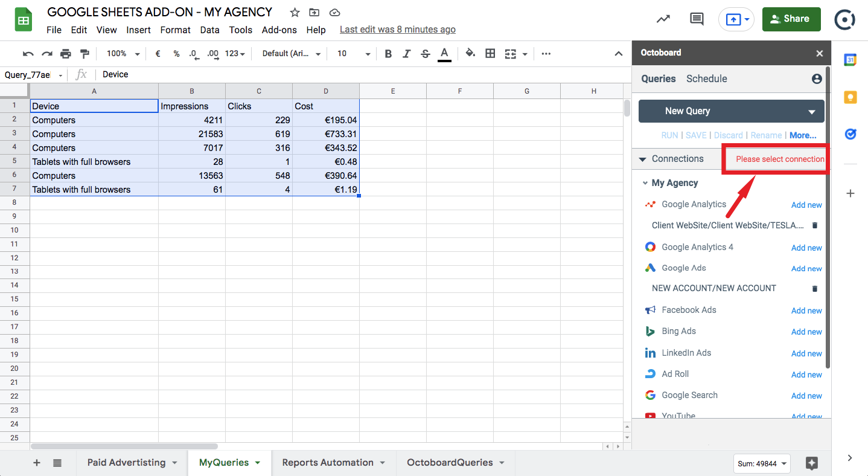Open Octoboard account profile icon
Image resolution: width=868 pixels, height=476 pixels.
pyautogui.click(x=817, y=79)
